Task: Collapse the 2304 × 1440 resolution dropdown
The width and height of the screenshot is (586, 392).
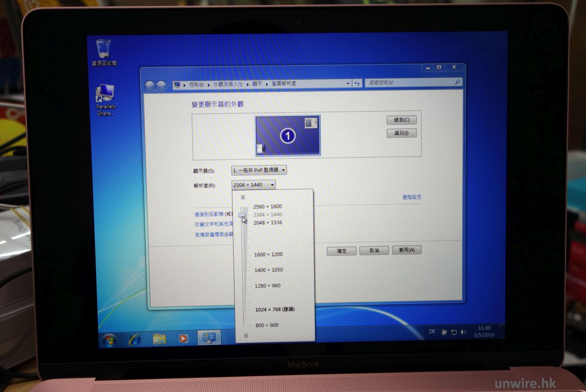Action: [x=254, y=185]
